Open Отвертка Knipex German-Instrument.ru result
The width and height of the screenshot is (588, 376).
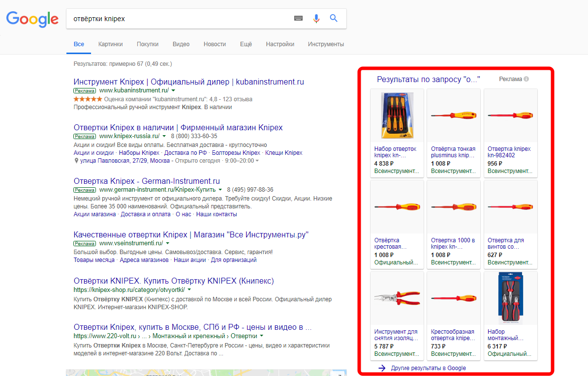click(x=147, y=181)
